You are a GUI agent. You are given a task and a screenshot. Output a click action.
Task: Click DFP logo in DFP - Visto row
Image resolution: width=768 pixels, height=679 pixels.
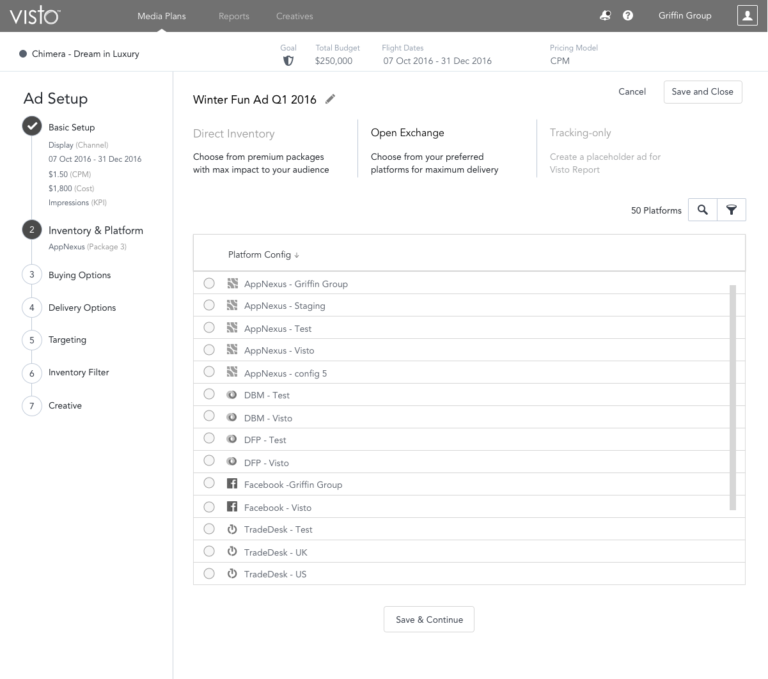(232, 461)
